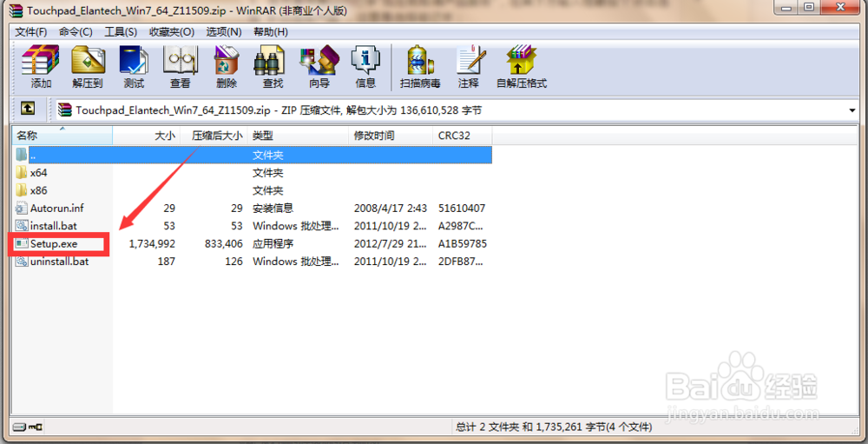Select the x86 folder name
This screenshot has height=444, width=868.
click(39, 190)
